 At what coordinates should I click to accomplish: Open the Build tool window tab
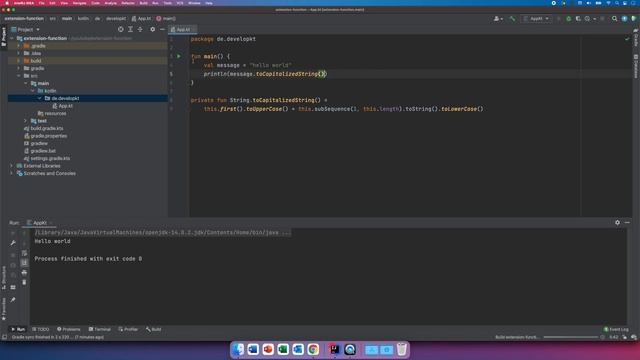coord(154,329)
